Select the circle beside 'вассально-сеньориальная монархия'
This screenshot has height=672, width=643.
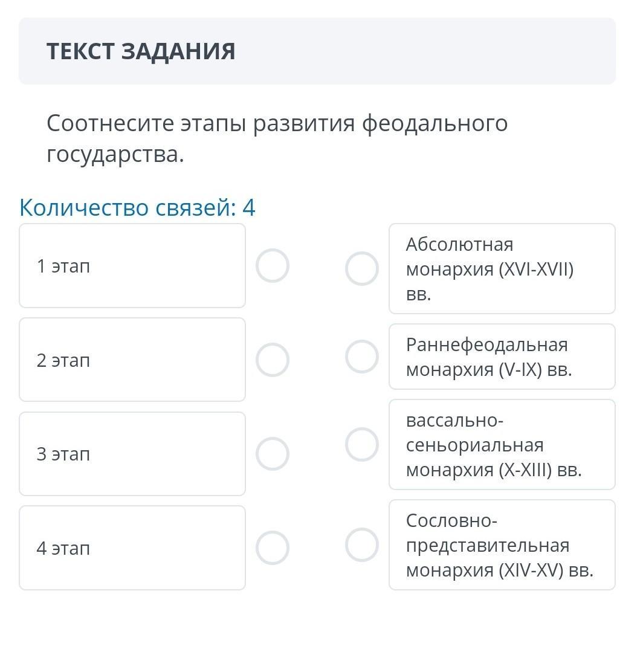tap(362, 445)
